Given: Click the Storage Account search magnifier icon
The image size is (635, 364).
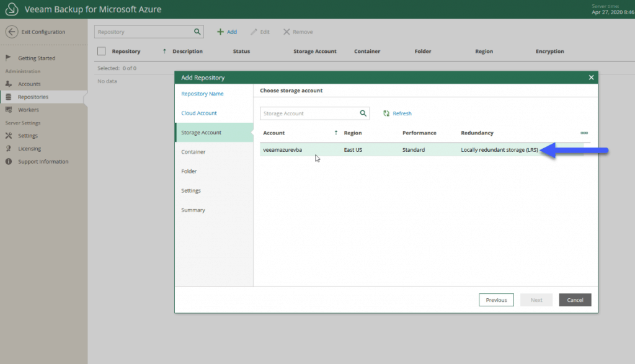Looking at the screenshot, I should pos(363,113).
